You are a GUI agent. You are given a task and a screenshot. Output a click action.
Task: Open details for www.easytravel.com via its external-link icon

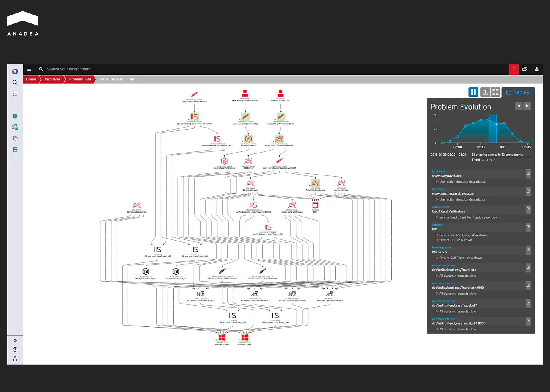(x=528, y=173)
